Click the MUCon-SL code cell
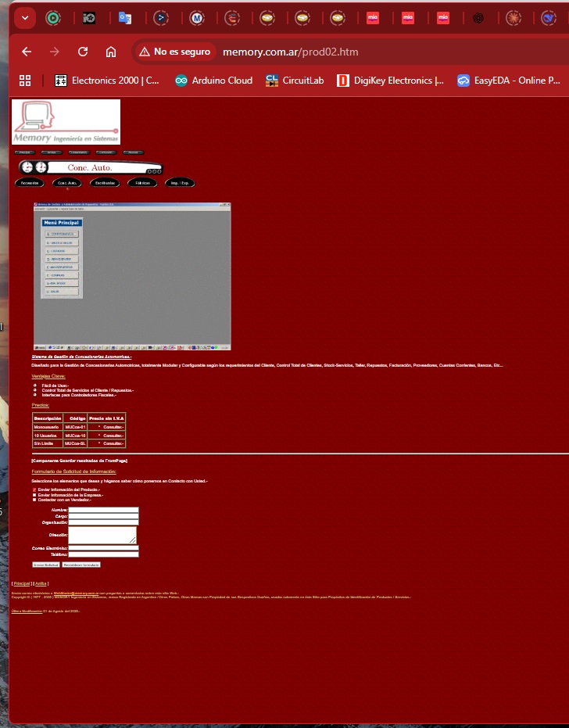 [75, 444]
